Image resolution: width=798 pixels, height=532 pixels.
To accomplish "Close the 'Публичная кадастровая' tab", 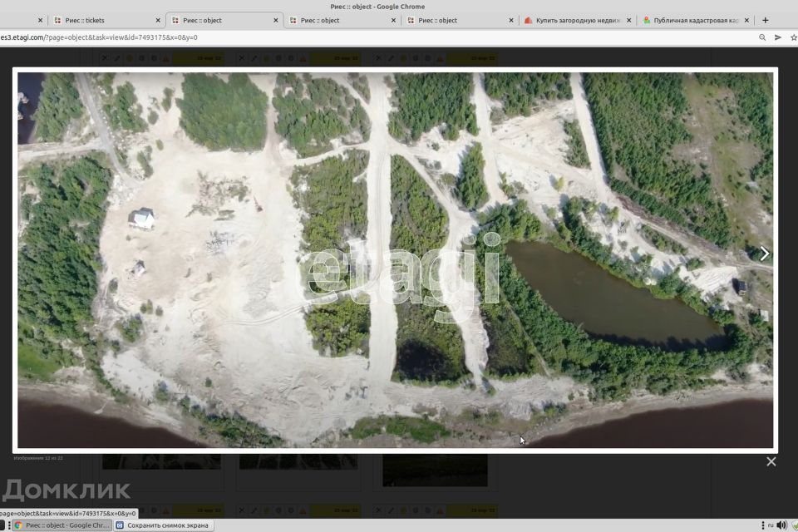I will (x=746, y=20).
